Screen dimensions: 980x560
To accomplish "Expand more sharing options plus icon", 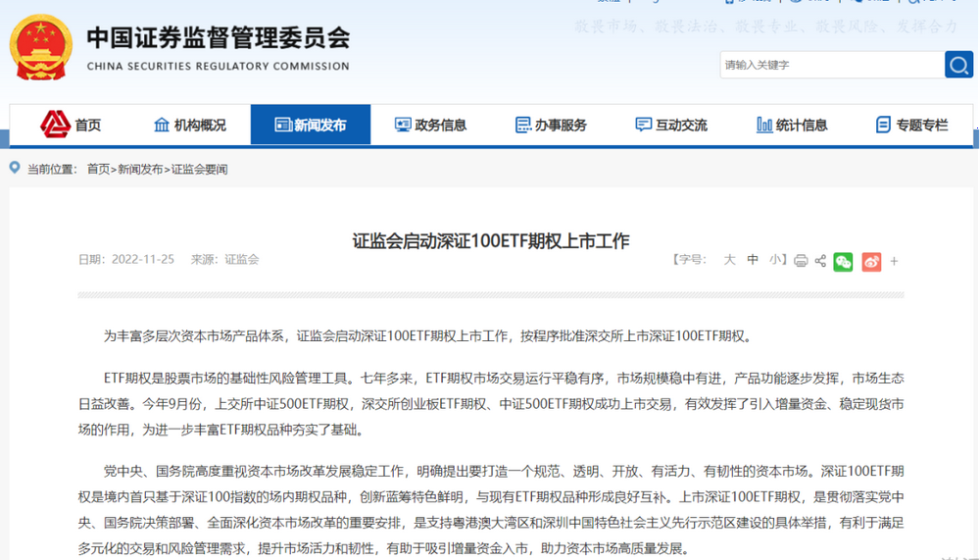I will (x=895, y=262).
